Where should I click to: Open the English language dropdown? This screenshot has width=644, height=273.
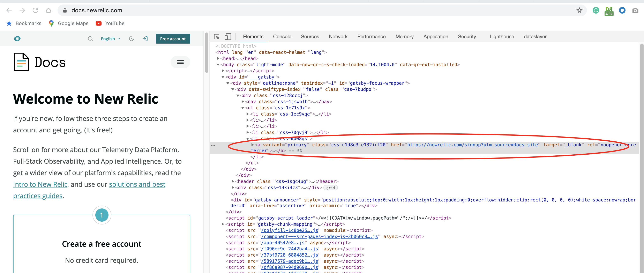pos(110,38)
